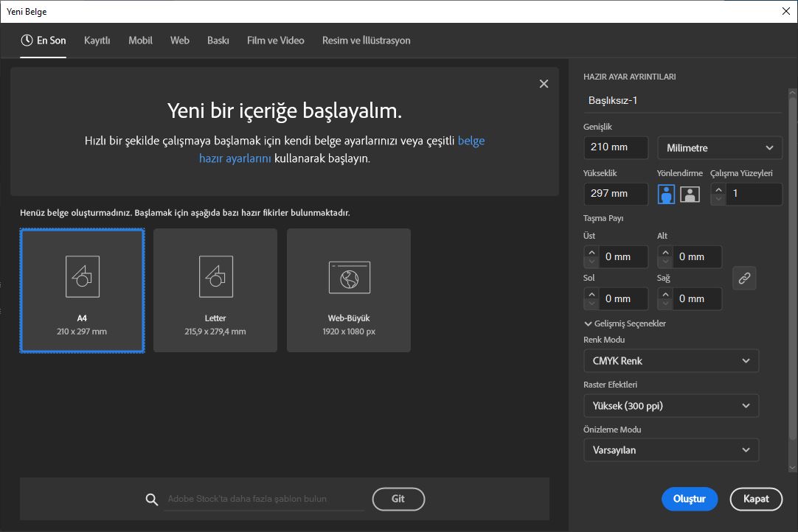Select landscape orientation icon
Viewport: 798px width, 532px height.
point(690,194)
